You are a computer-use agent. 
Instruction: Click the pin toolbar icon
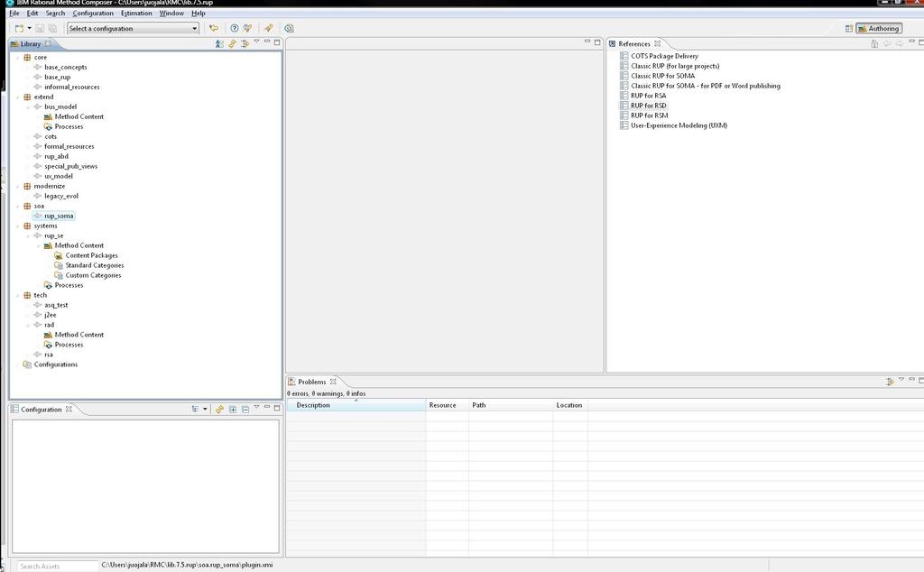268,28
